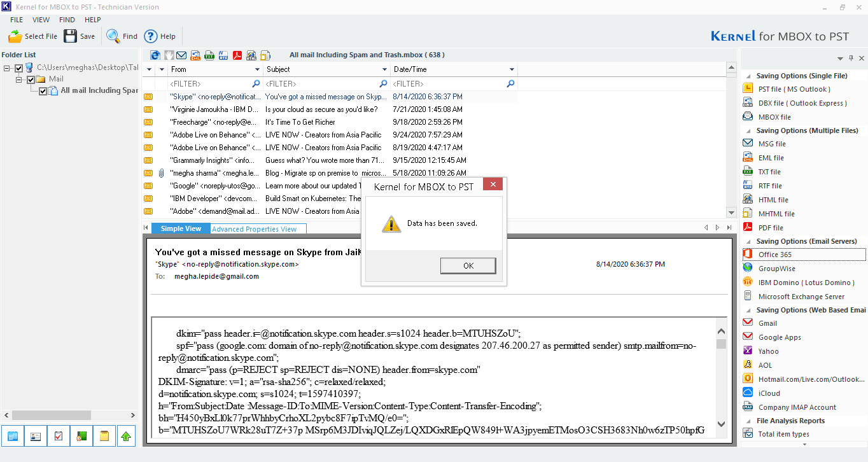Choose MBOX file saving option

point(774,117)
